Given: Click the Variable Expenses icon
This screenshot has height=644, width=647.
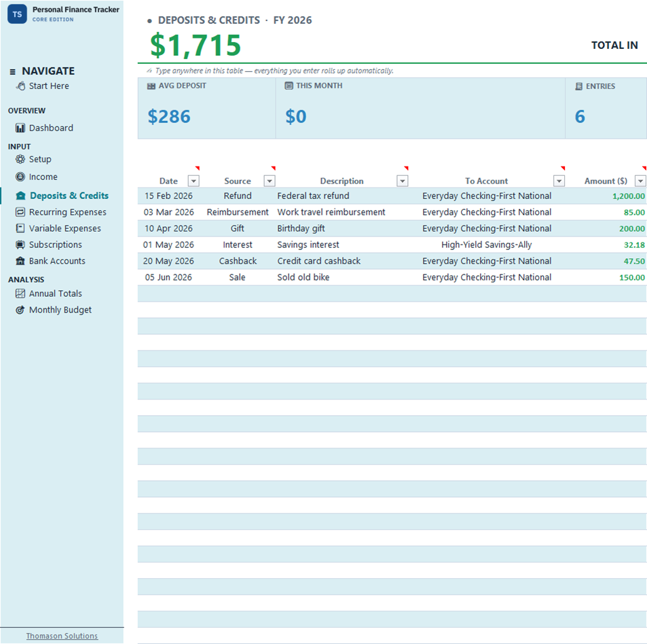Looking at the screenshot, I should [x=20, y=228].
